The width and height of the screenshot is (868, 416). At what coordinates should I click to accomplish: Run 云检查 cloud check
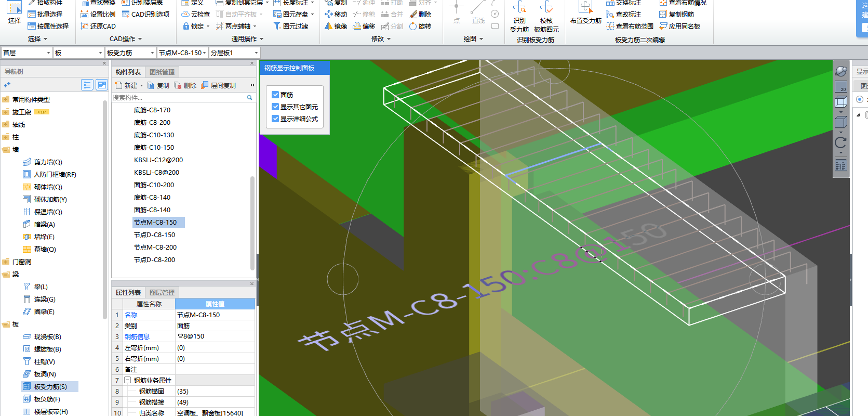coord(195,15)
